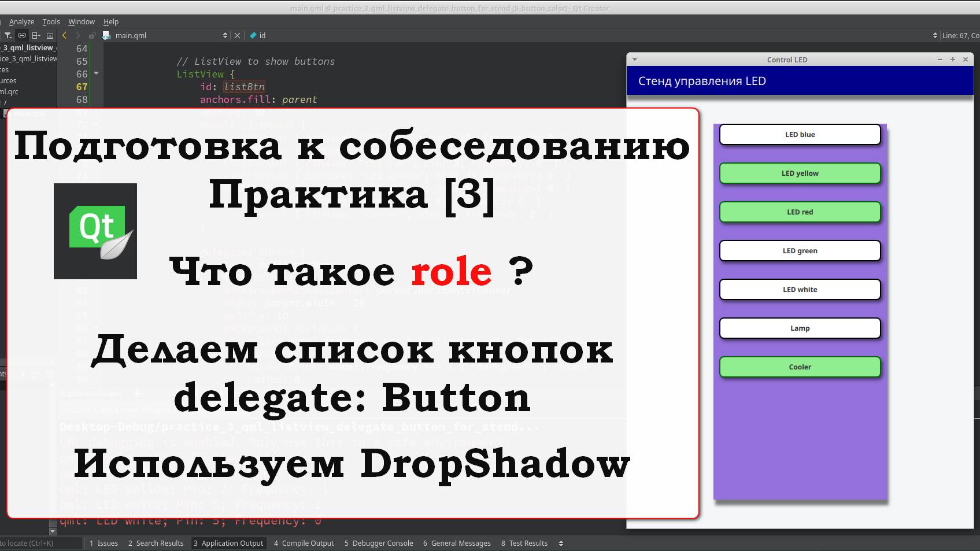Minimize the Control LED window
This screenshot has height=551, width=980.
(940, 60)
